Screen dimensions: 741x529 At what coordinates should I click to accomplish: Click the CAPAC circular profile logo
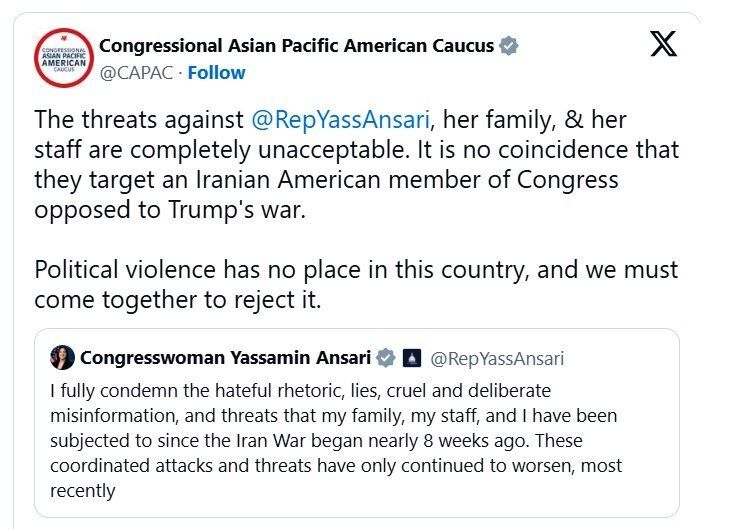pos(64,58)
